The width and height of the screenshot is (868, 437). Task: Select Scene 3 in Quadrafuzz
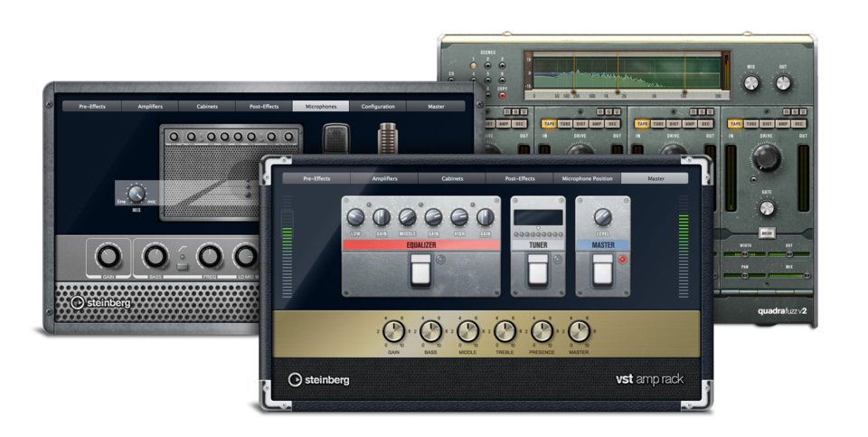[502, 66]
